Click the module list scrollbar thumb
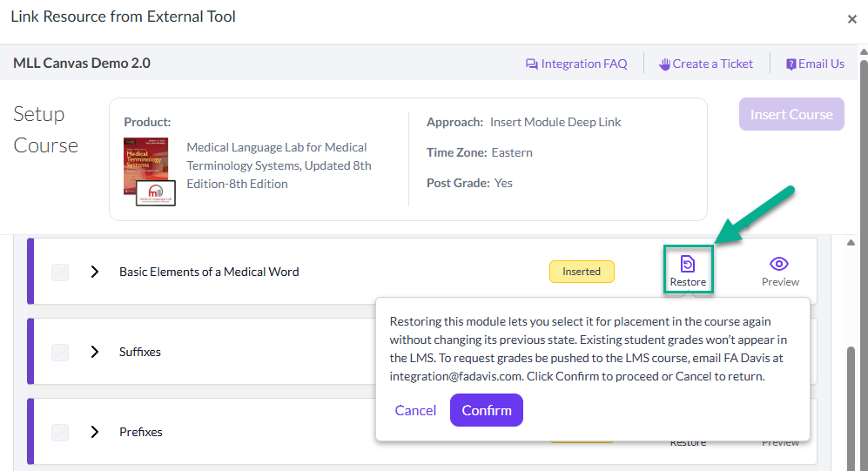Screen dimensions: 868x471 click(851, 408)
